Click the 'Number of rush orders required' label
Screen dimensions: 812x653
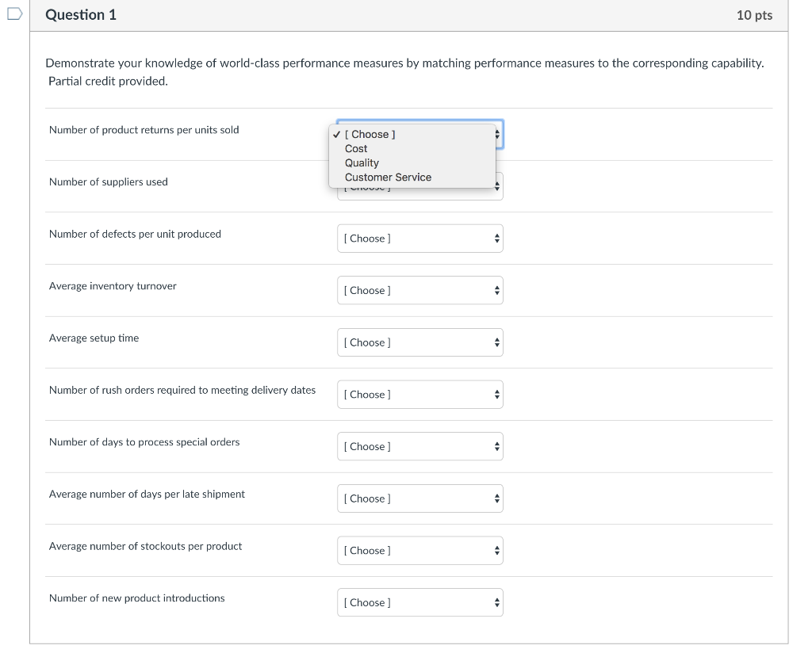[182, 390]
